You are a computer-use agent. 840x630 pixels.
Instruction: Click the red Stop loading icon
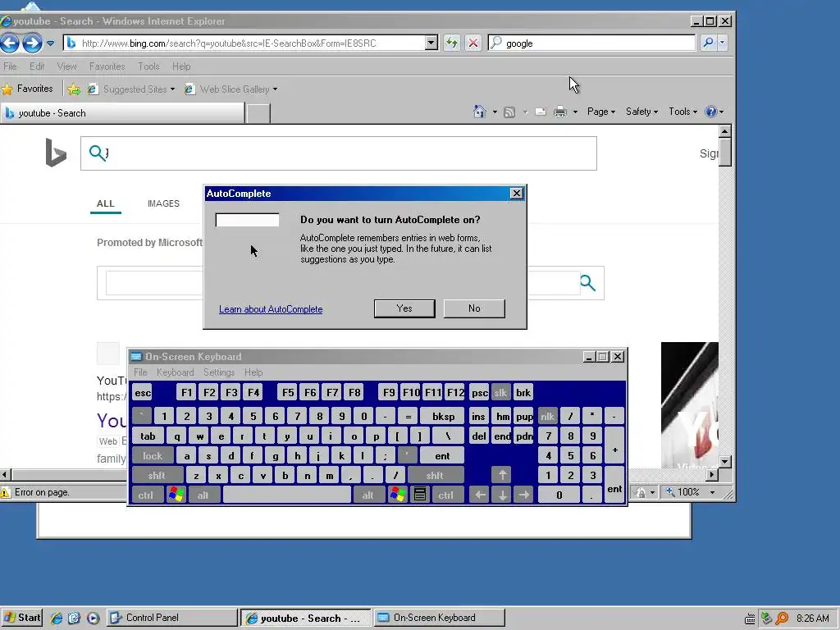473,43
